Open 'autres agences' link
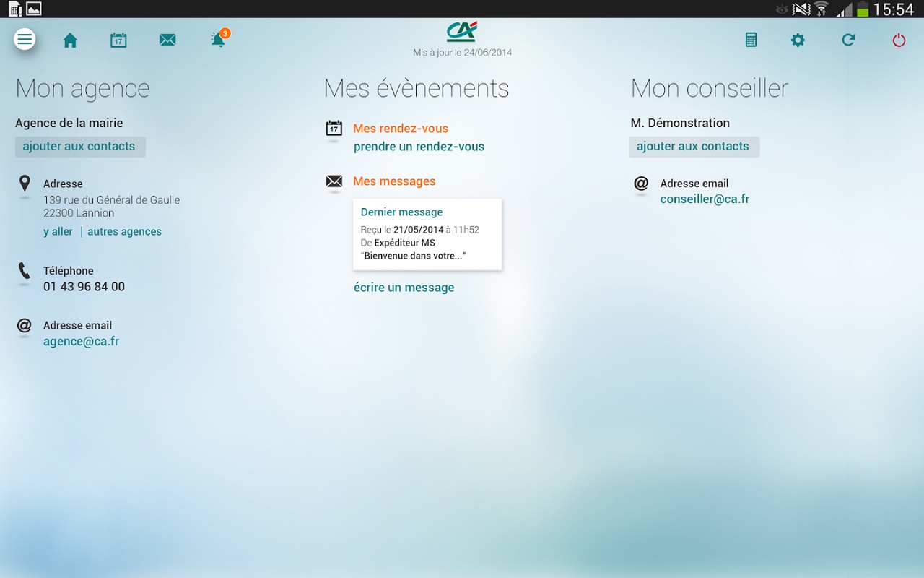Image resolution: width=924 pixels, height=578 pixels. pyautogui.click(x=124, y=232)
